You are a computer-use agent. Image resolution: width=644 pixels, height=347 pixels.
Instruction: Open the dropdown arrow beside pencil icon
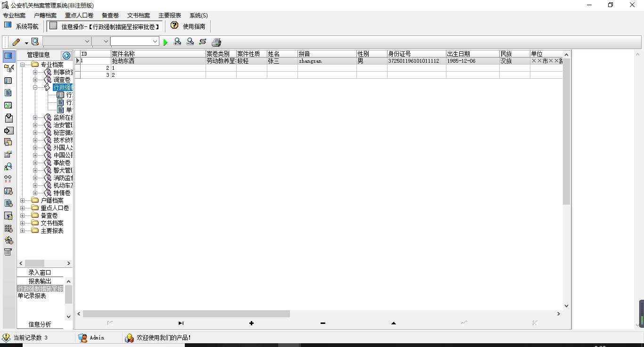26,42
